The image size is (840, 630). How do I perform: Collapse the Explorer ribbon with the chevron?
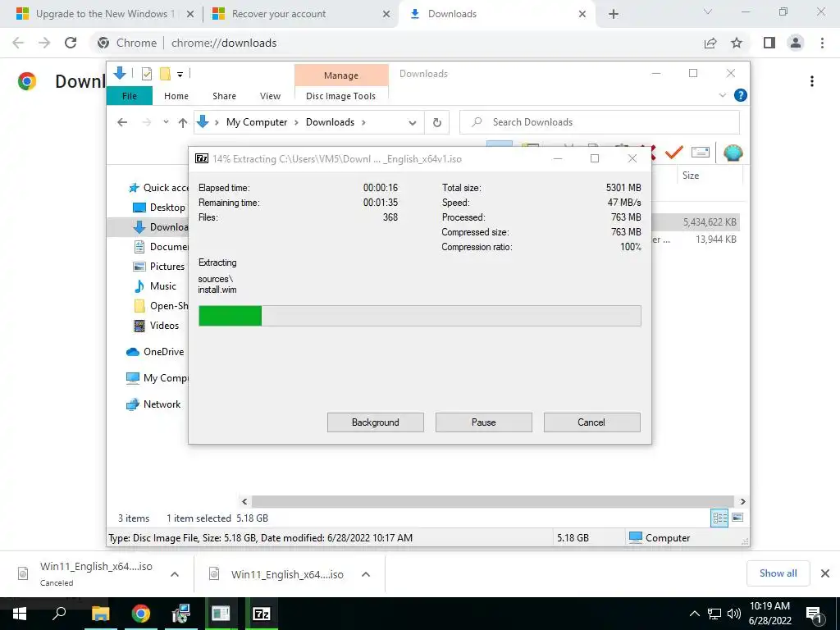(x=722, y=95)
